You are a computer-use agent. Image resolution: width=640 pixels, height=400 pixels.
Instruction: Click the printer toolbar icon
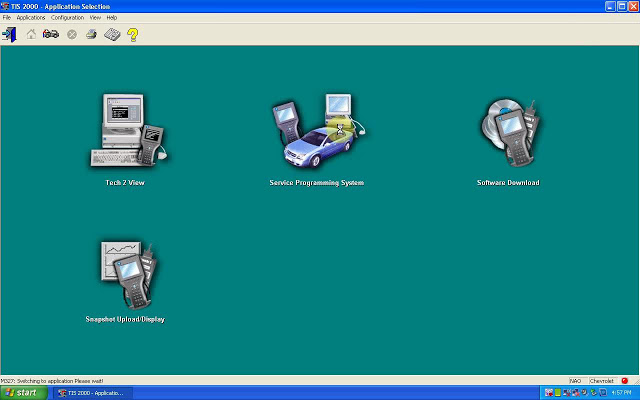(91, 34)
